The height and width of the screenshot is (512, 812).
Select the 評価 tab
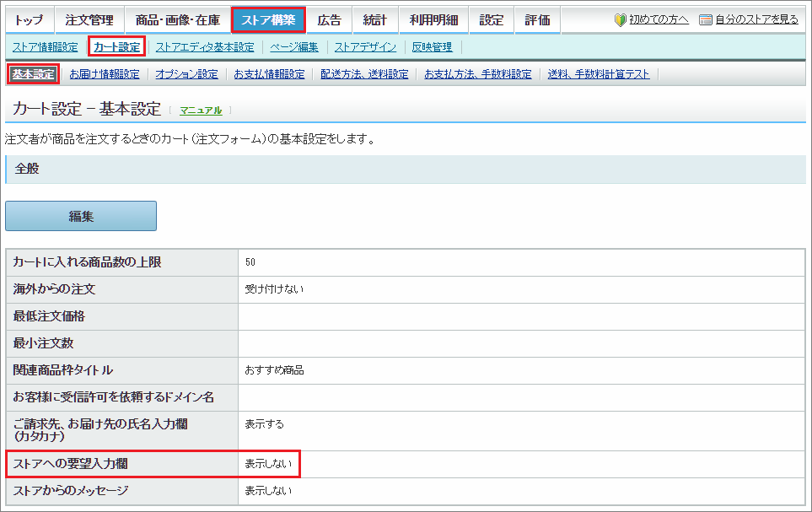(537, 20)
